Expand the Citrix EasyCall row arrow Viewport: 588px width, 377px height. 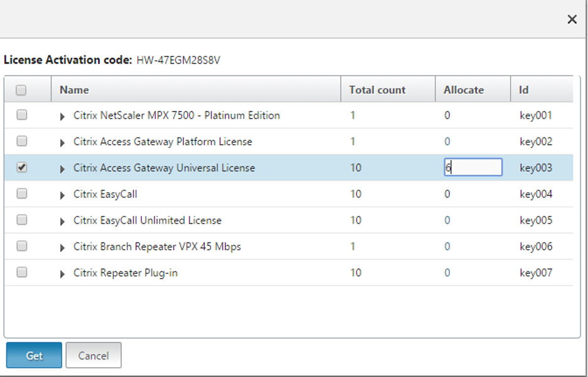point(62,195)
